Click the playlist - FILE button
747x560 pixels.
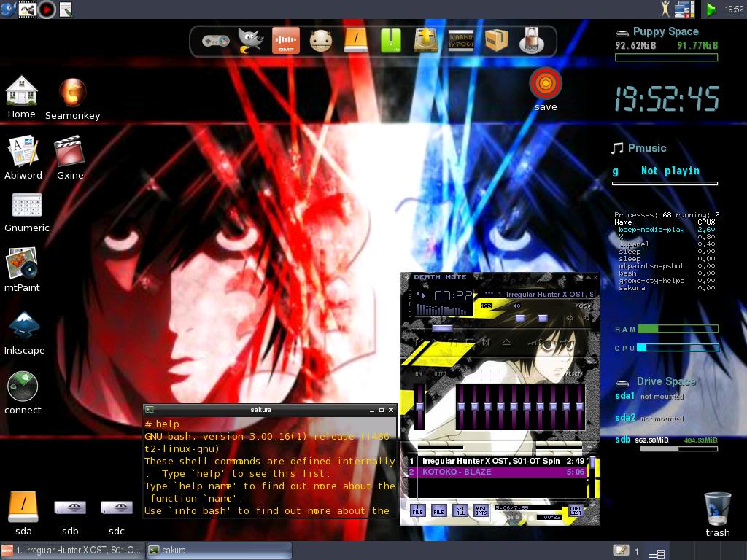click(438, 510)
